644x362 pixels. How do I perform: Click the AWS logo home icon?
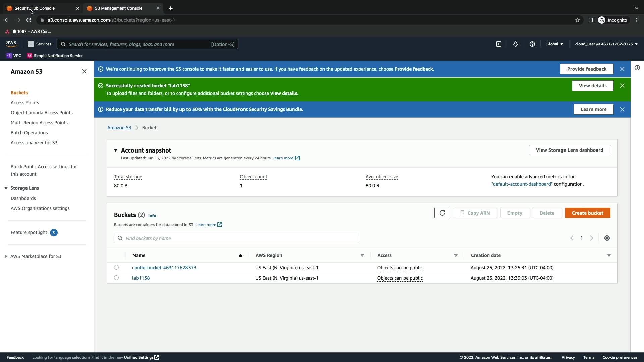(11, 44)
